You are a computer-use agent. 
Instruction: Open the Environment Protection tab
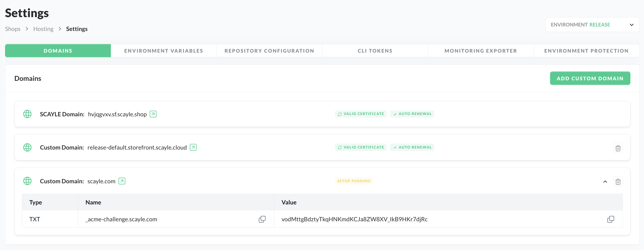[586, 51]
